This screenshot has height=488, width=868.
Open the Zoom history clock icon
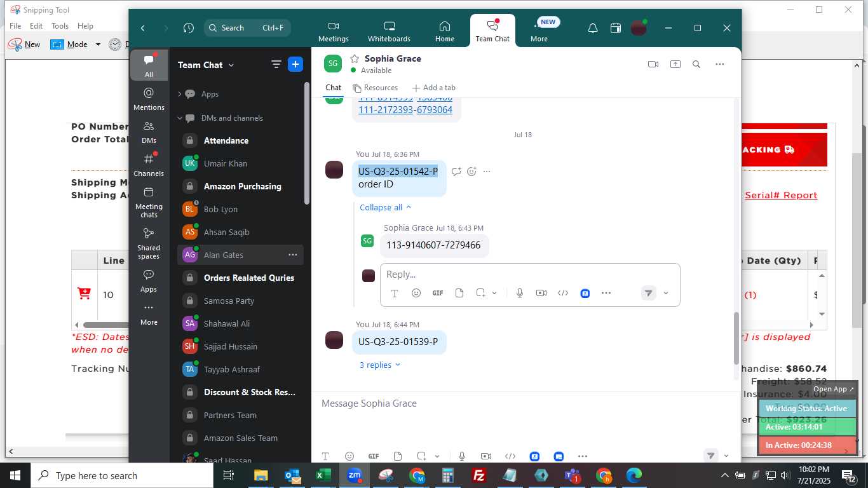tap(188, 28)
